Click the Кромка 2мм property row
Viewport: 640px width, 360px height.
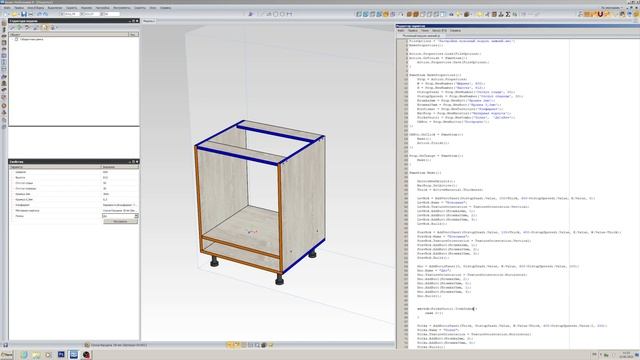[x=73, y=194]
